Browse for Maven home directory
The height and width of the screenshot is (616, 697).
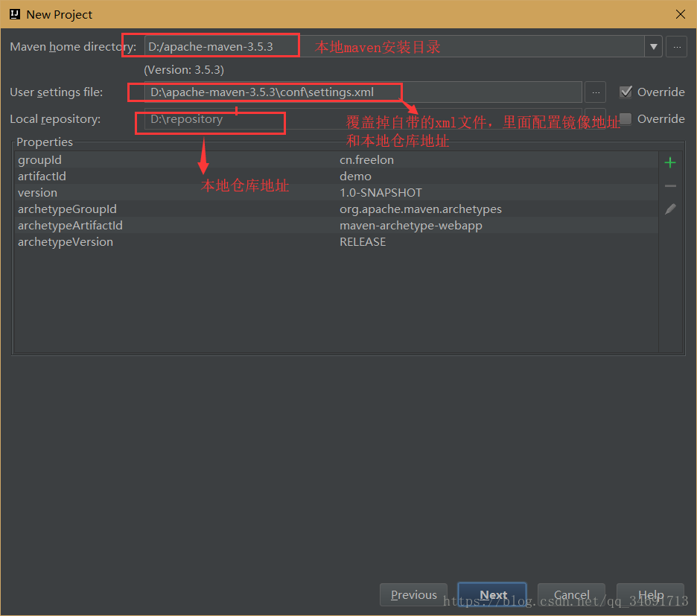677,47
